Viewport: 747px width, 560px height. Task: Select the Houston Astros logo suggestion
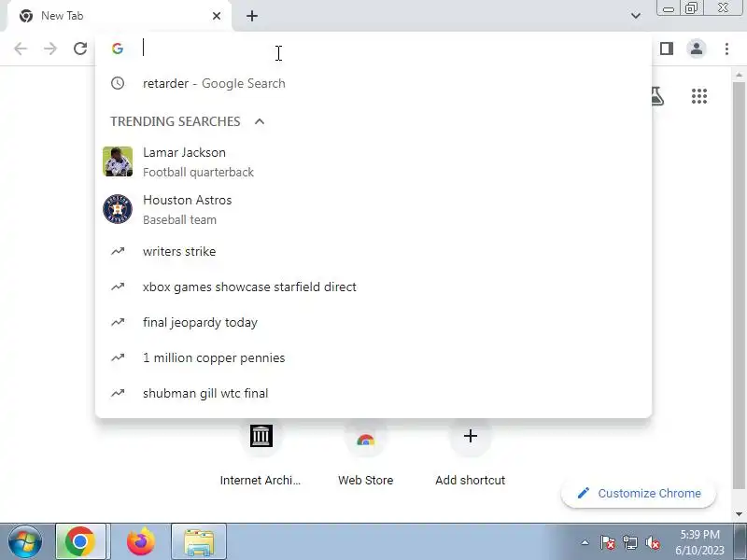118,209
